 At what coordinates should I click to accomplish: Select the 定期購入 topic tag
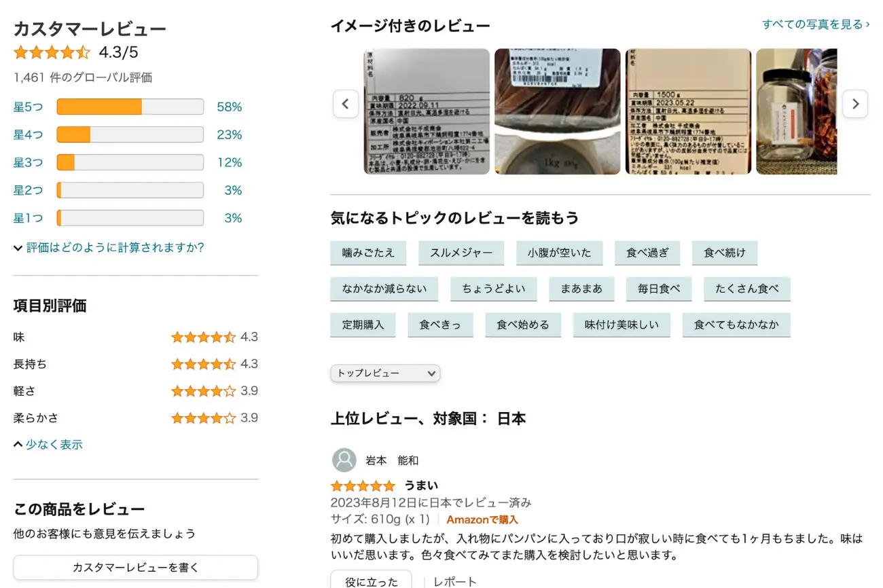pyautogui.click(x=363, y=325)
